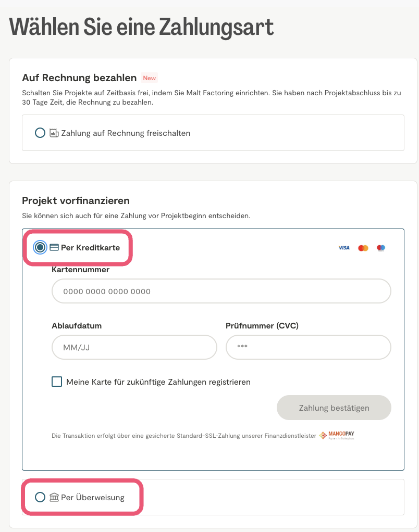Click the Visa card logo

click(344, 248)
